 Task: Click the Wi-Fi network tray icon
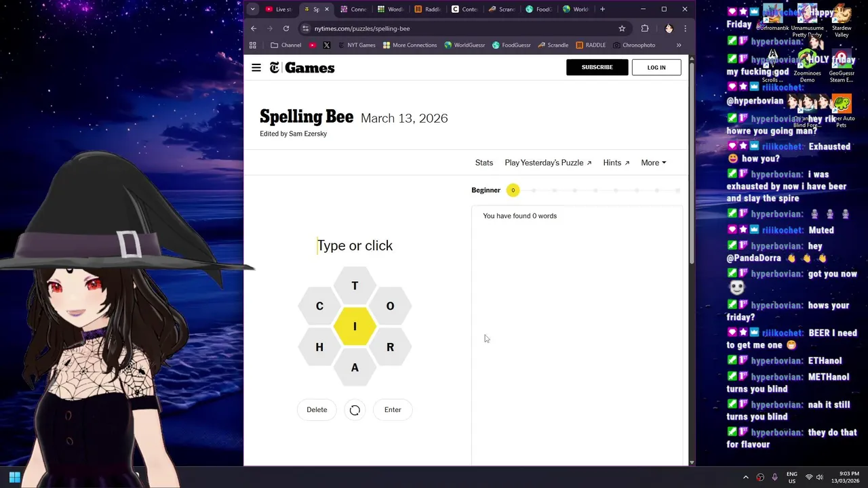tap(808, 477)
